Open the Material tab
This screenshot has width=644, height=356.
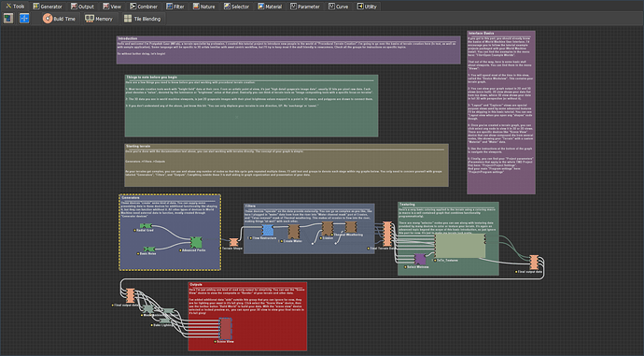270,7
